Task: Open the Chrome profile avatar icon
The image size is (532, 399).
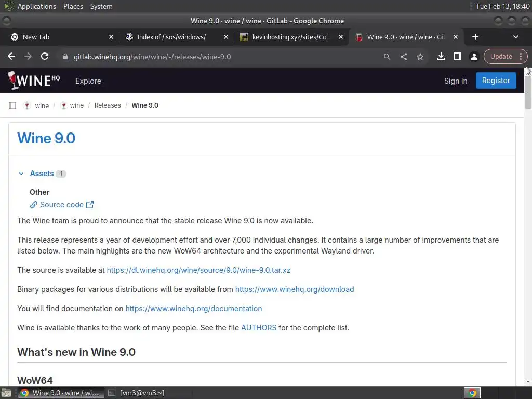Action: [474, 56]
